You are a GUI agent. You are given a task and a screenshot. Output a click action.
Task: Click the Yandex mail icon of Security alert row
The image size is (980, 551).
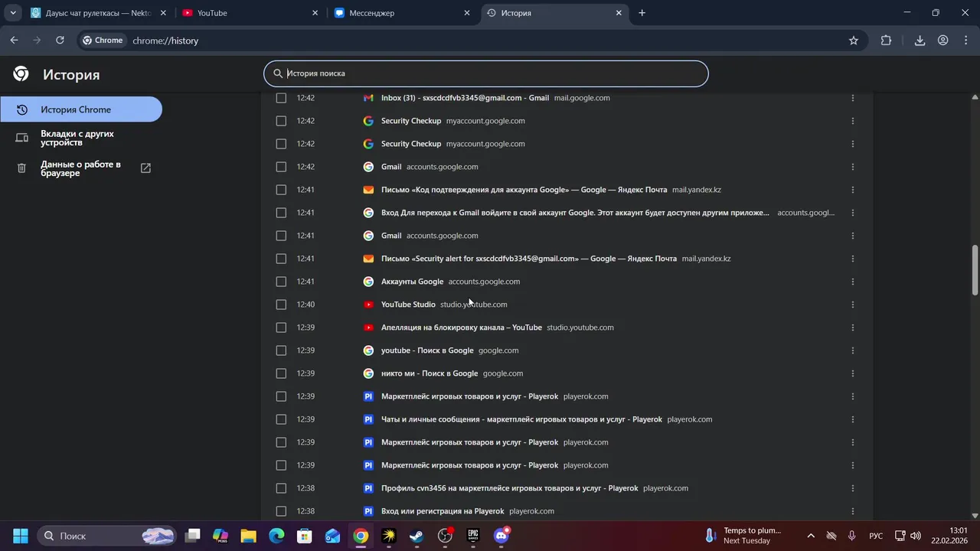(368, 259)
